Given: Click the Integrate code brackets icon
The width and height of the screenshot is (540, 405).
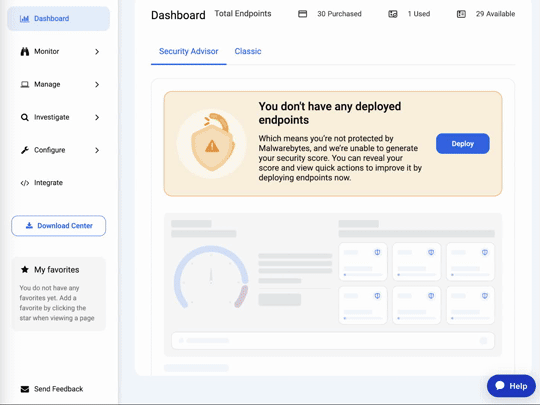Looking at the screenshot, I should coord(24,183).
